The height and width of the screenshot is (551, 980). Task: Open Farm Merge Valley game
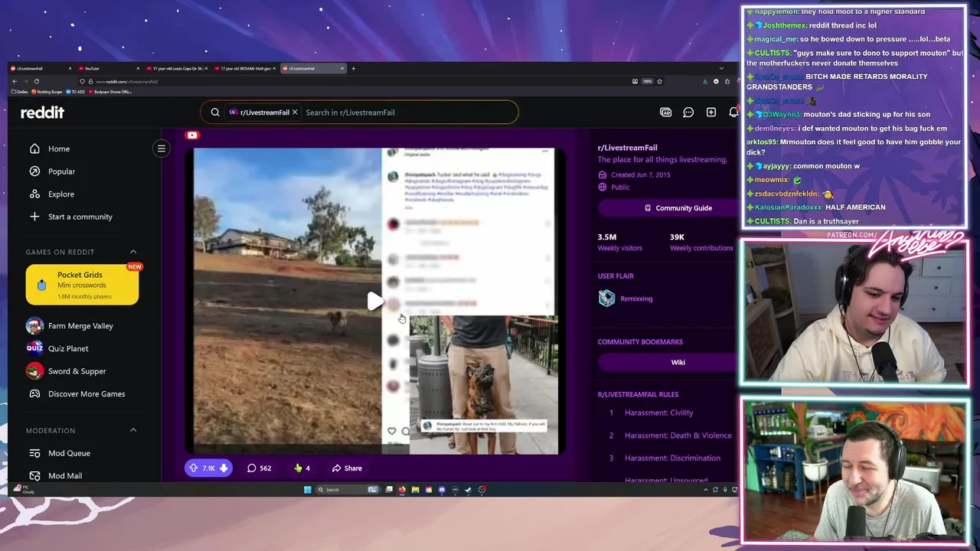pyautogui.click(x=81, y=326)
